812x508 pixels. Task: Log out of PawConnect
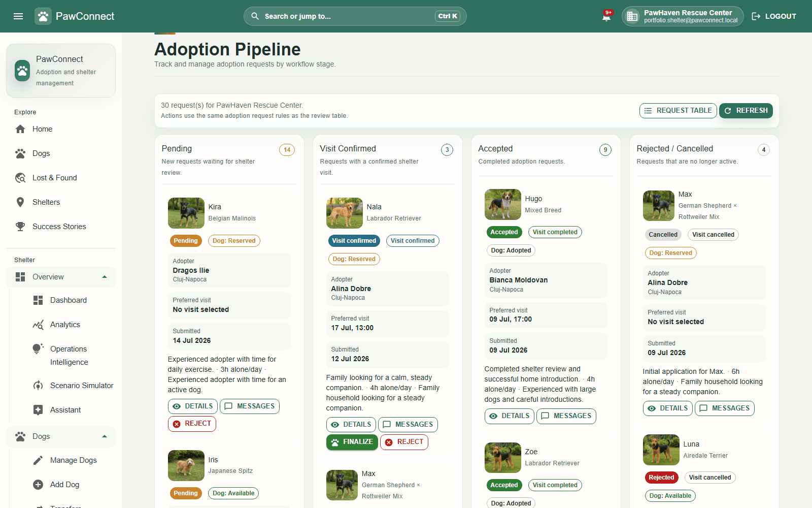[774, 16]
